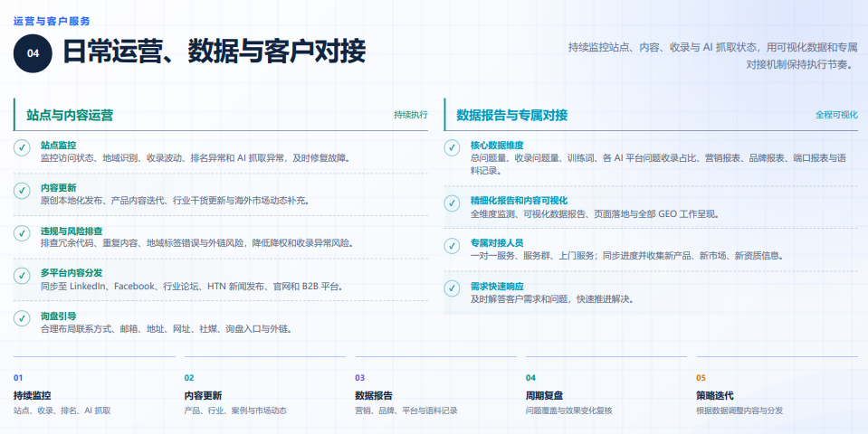
Task: Click the step number 03
Action: click(x=360, y=378)
